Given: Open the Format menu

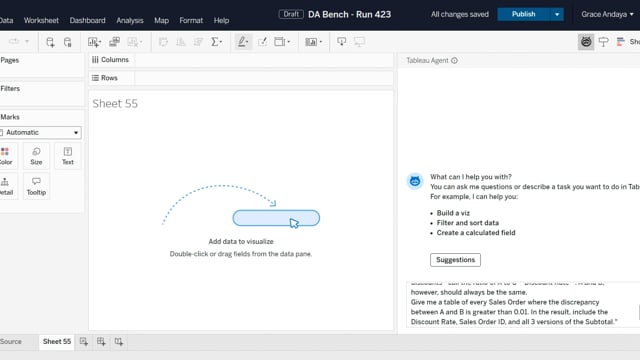Looking at the screenshot, I should coord(191,20).
